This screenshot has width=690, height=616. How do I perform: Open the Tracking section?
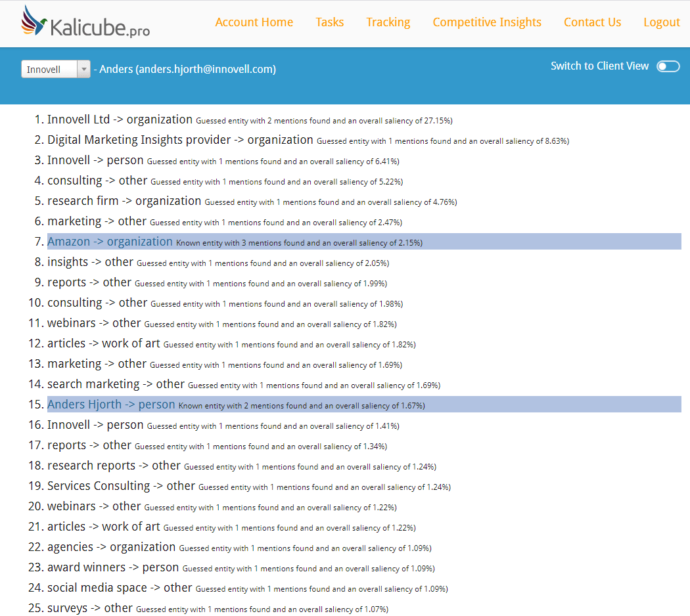pyautogui.click(x=388, y=22)
